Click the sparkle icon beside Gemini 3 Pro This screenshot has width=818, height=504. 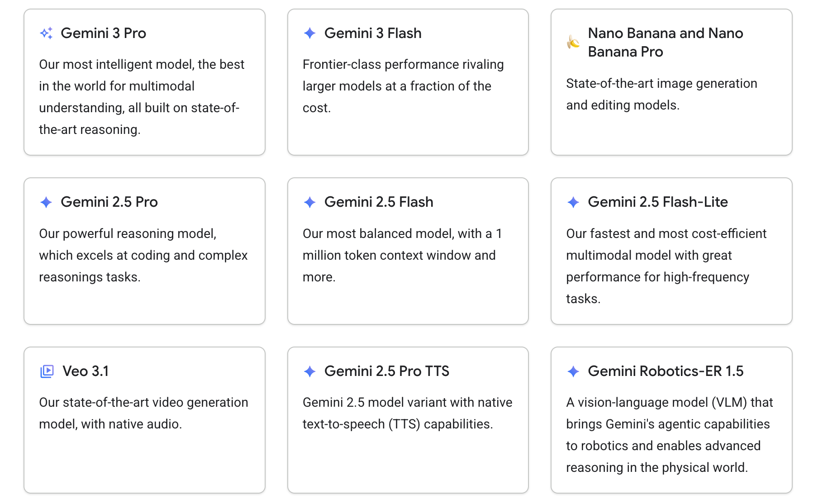click(46, 33)
